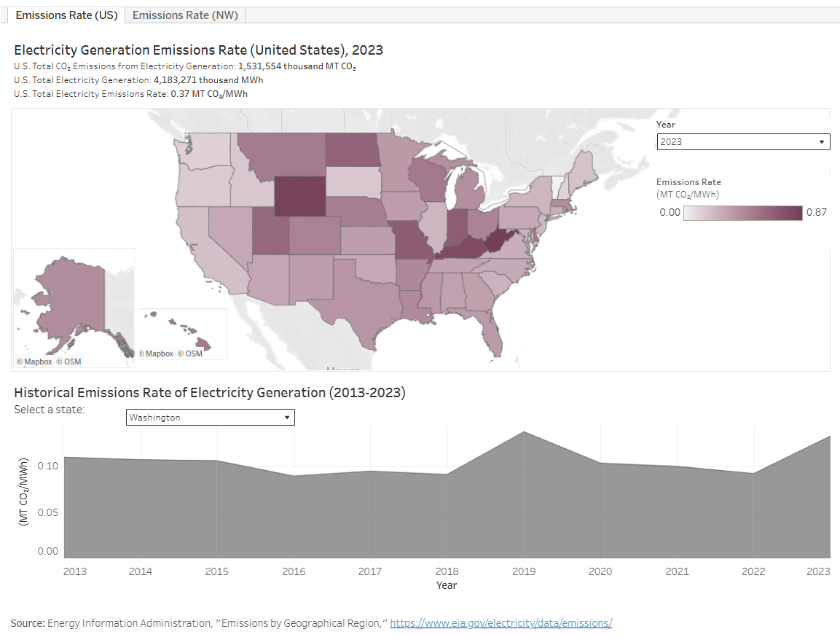Select the Emissions Rate (US) tab
Image resolution: width=840 pixels, height=637 pixels.
point(66,15)
